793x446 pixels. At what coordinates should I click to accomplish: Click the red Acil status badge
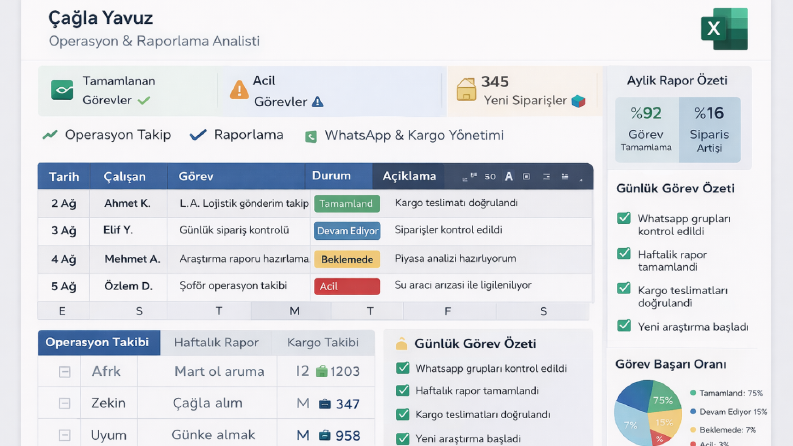(347, 286)
